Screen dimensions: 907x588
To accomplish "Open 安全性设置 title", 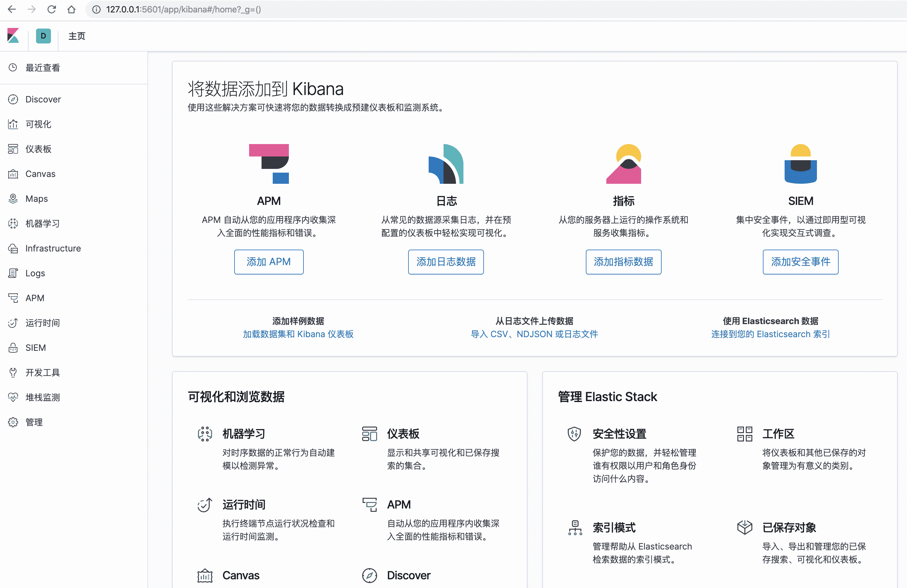I will pyautogui.click(x=619, y=434).
